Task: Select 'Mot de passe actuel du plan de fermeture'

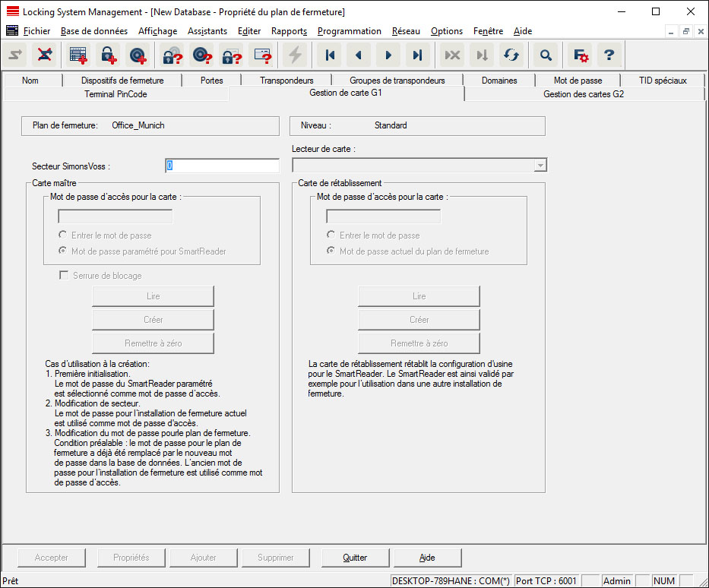Action: [331, 251]
